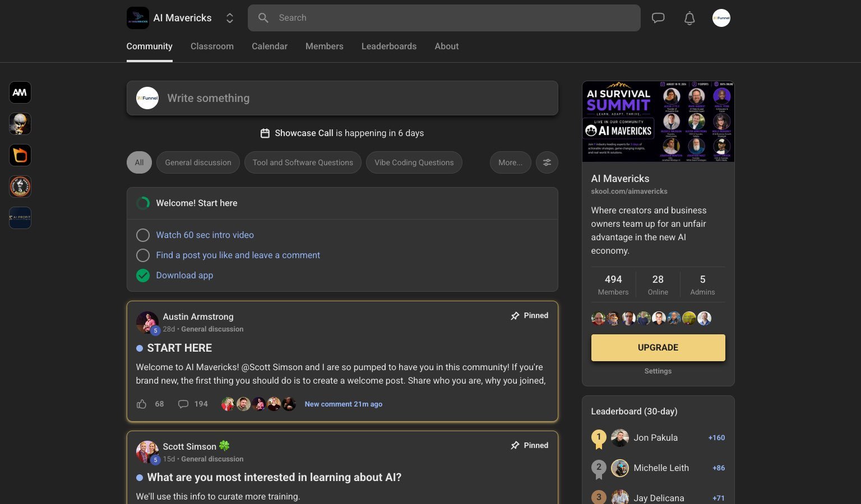The image size is (861, 504).
Task: Open the Members tab
Action: tap(325, 46)
